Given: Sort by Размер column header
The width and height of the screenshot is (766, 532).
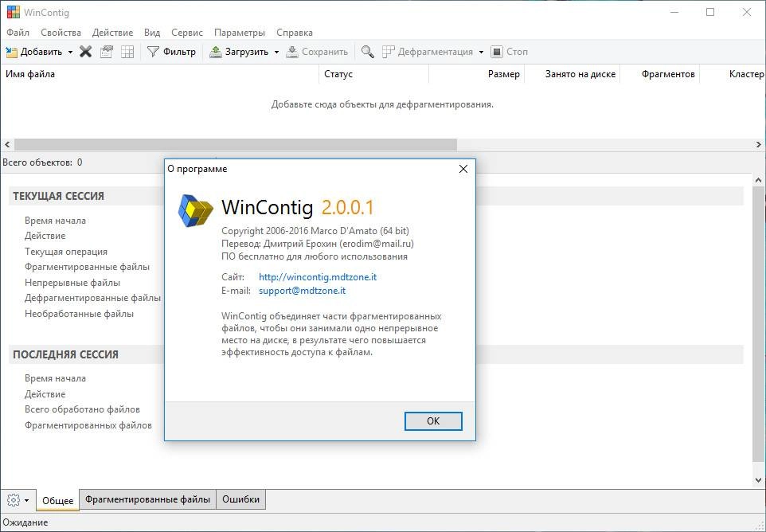Looking at the screenshot, I should pyautogui.click(x=476, y=74).
